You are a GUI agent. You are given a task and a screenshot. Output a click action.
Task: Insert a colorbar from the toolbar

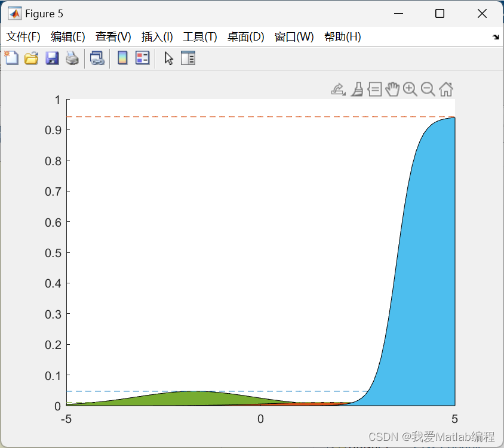122,58
